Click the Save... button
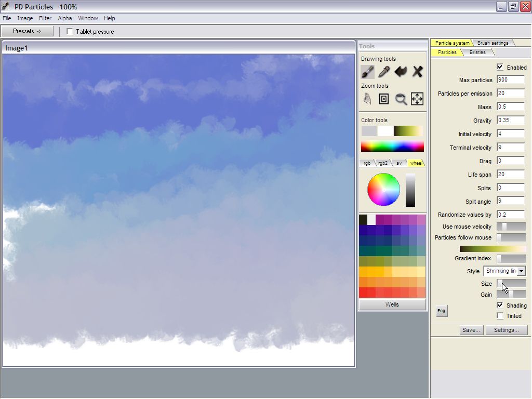The height and width of the screenshot is (399, 532). point(471,330)
